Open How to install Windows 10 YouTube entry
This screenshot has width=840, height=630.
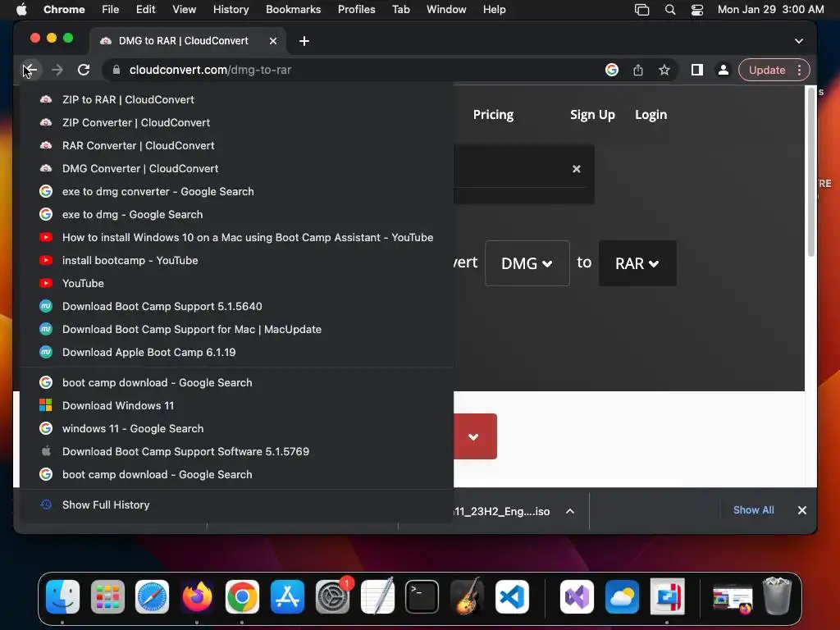pyautogui.click(x=236, y=238)
